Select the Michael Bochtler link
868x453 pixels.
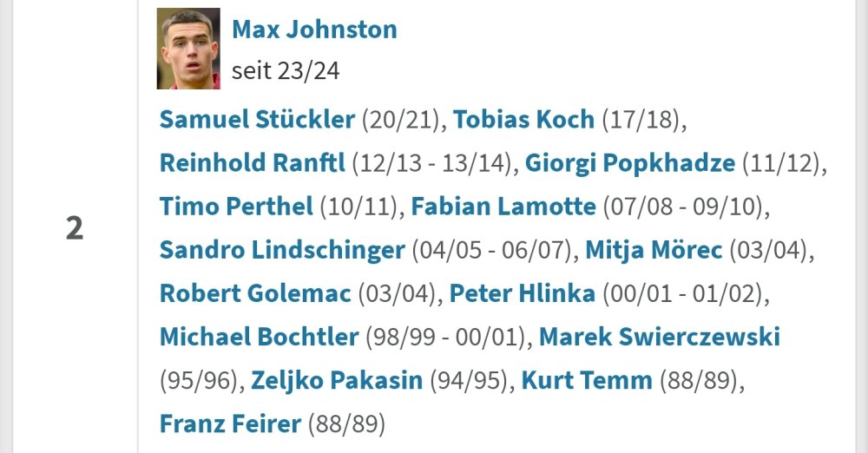pos(259,336)
